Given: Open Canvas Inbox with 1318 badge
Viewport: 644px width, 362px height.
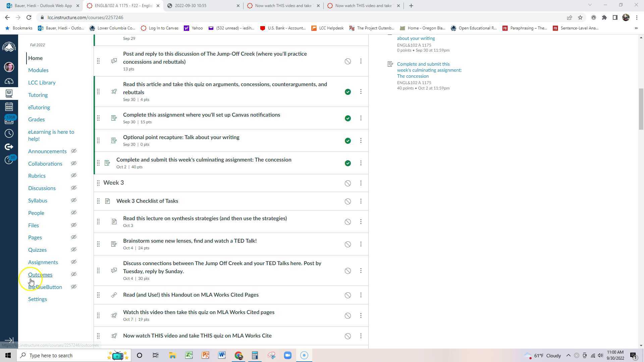Looking at the screenshot, I should (9, 120).
